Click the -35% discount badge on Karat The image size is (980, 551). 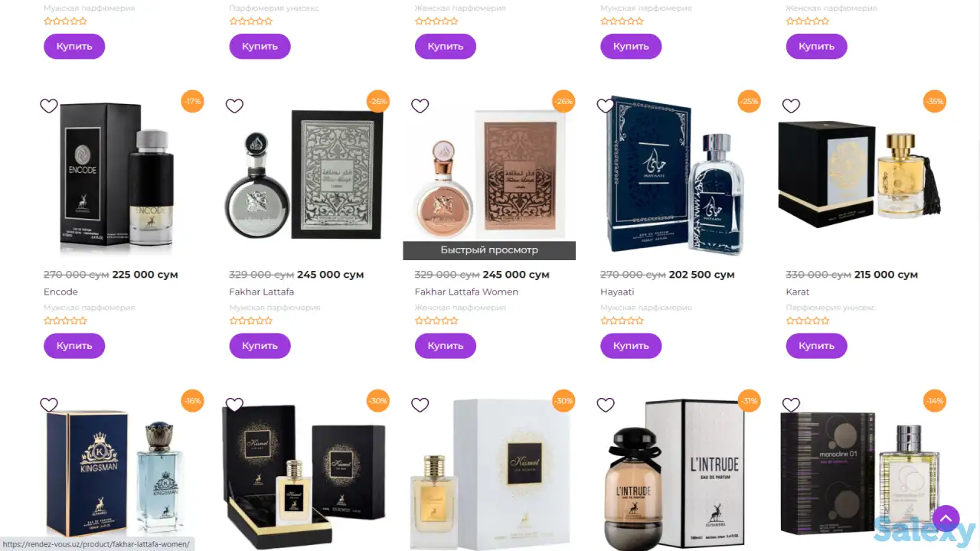tap(934, 101)
